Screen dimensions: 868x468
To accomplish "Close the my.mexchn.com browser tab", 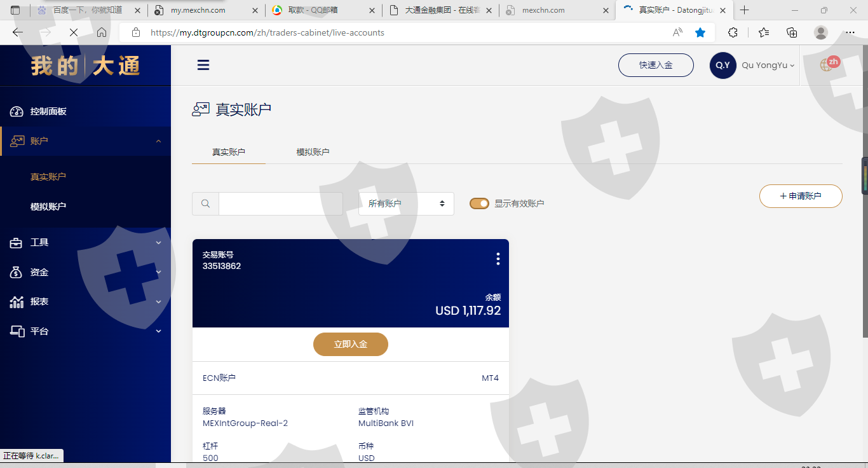I will (x=255, y=10).
